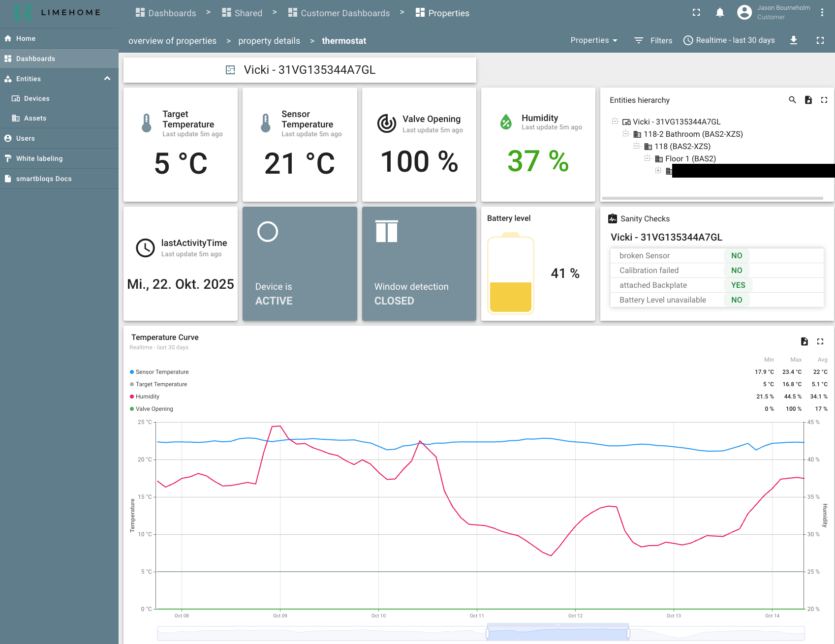Select 118-2 Bathroom (BAS2-XZS) tree entry
This screenshot has height=644, width=835.
point(693,134)
